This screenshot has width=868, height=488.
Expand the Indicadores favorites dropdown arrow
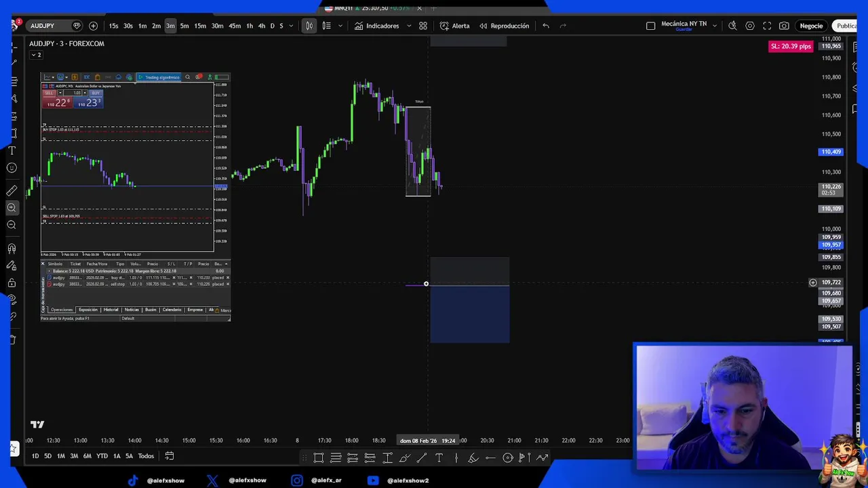tap(409, 26)
